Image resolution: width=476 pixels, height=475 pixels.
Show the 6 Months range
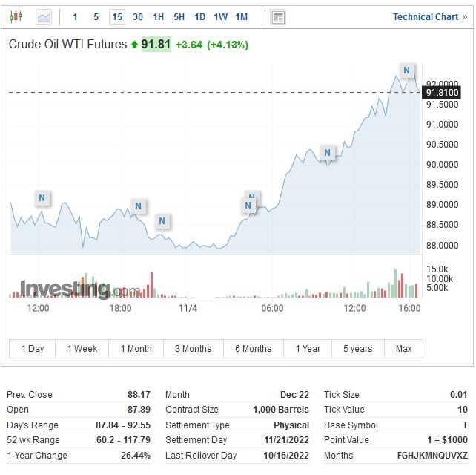(253, 349)
